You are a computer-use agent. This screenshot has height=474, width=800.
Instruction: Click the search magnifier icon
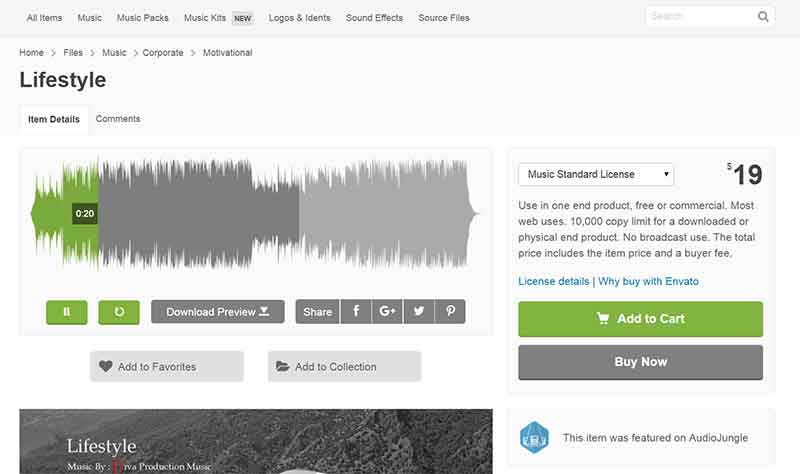pos(763,17)
